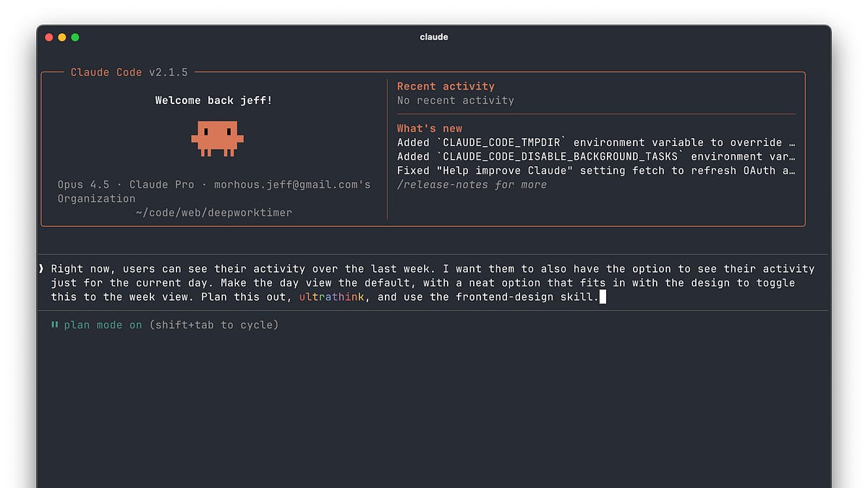The height and width of the screenshot is (488, 868).
Task: Click the 'Welcome back jeff!' greeting
Action: (x=214, y=100)
